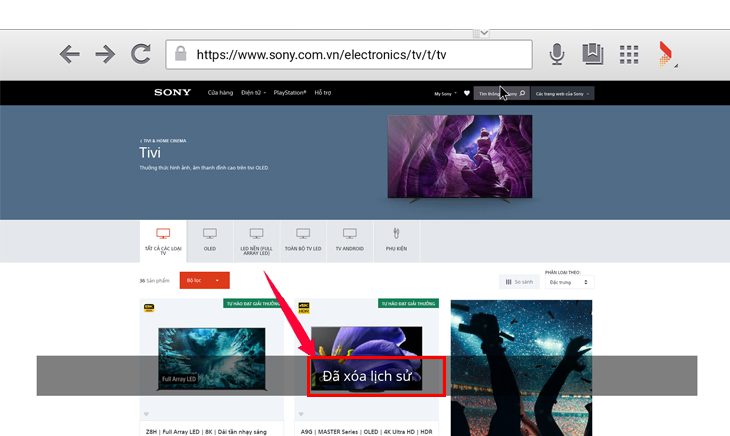Click the 4K HDR badge on A9G card
This screenshot has width=730, height=436.
coord(304,308)
